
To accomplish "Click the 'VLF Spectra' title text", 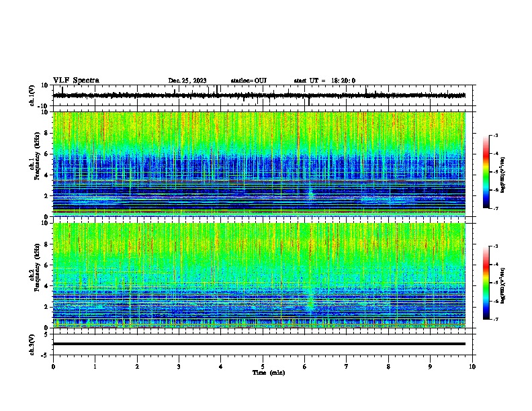I will tap(76, 81).
